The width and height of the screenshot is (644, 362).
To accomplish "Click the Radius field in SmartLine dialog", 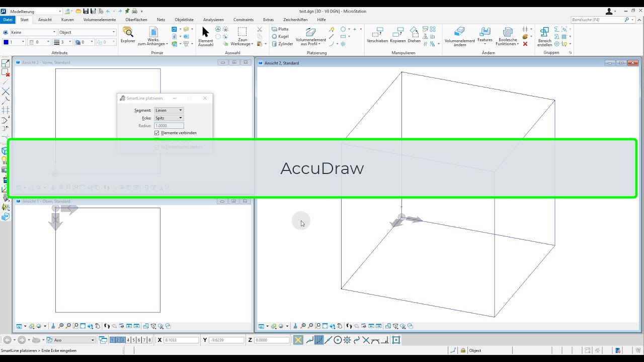I will pos(169,126).
